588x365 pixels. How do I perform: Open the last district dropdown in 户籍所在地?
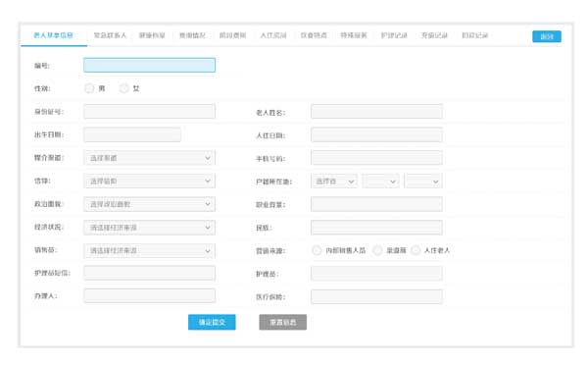click(x=423, y=182)
